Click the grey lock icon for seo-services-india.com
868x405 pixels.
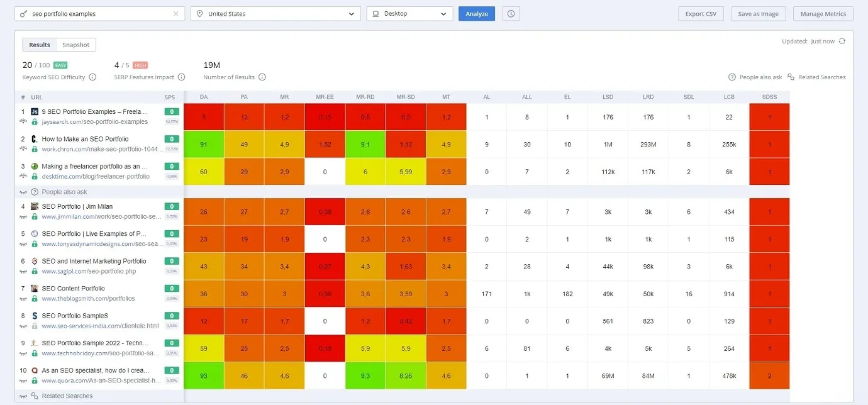coord(35,326)
